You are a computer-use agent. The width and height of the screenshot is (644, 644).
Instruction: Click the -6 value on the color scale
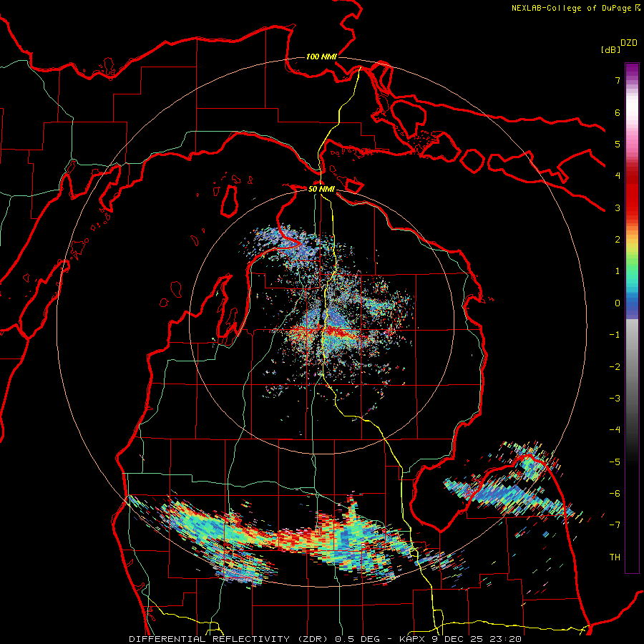(615, 494)
